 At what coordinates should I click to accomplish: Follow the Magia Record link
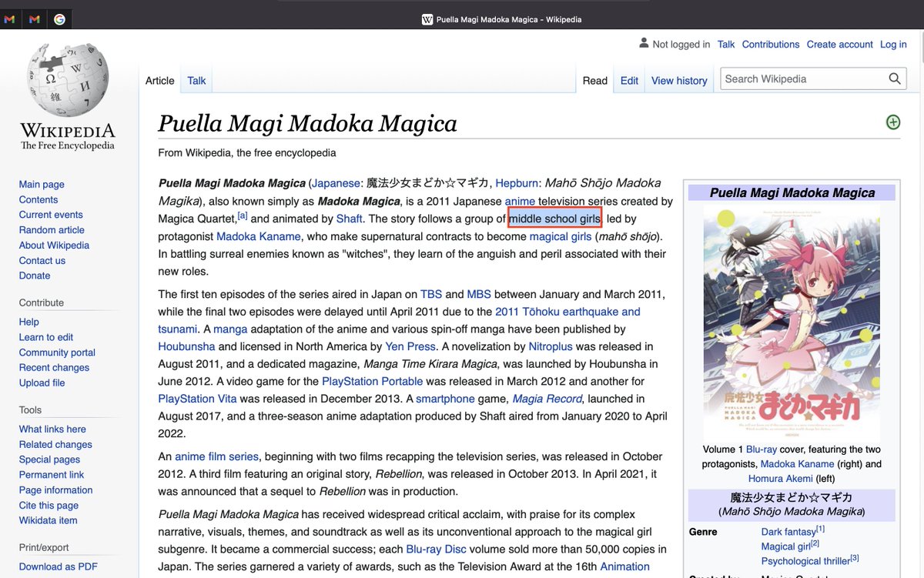(547, 399)
